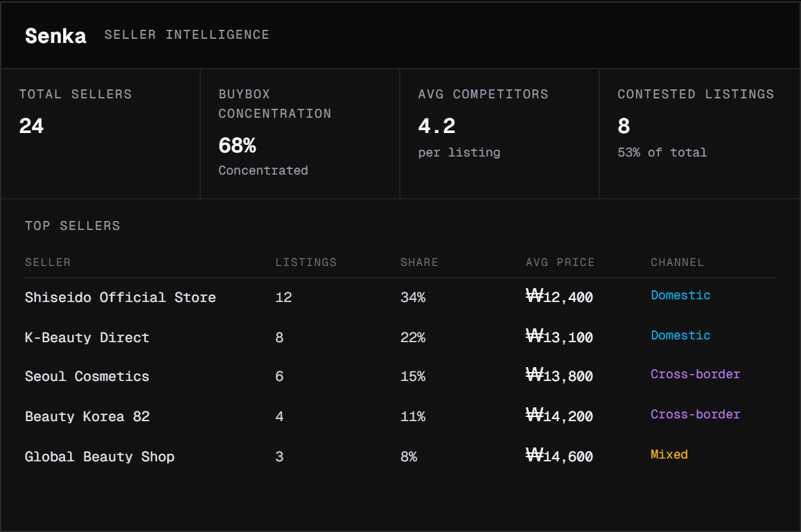Viewport: 801px width, 532px height.
Task: Click the SELLER INTELLIGENCE header label
Action: pyautogui.click(x=186, y=35)
